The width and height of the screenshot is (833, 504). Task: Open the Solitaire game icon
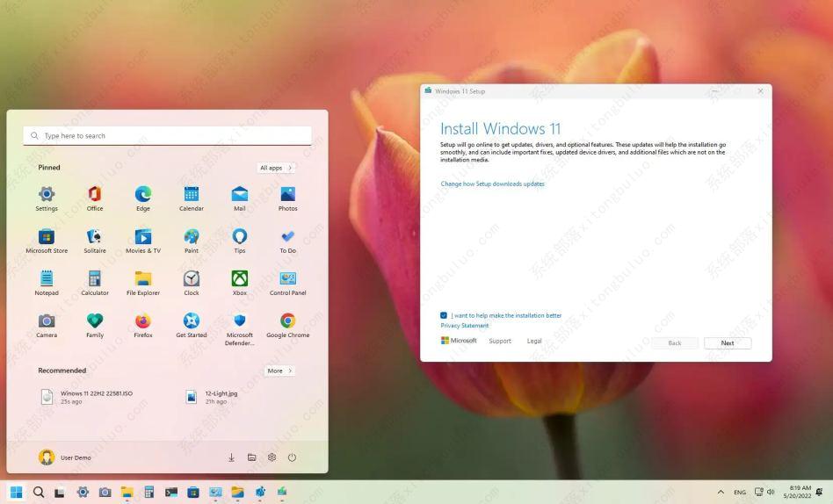95,237
